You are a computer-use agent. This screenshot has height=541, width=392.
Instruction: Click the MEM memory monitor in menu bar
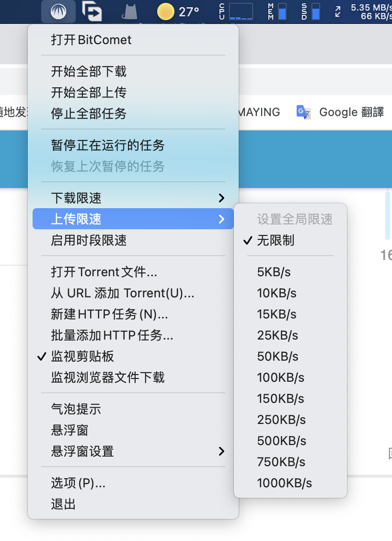tap(277, 12)
